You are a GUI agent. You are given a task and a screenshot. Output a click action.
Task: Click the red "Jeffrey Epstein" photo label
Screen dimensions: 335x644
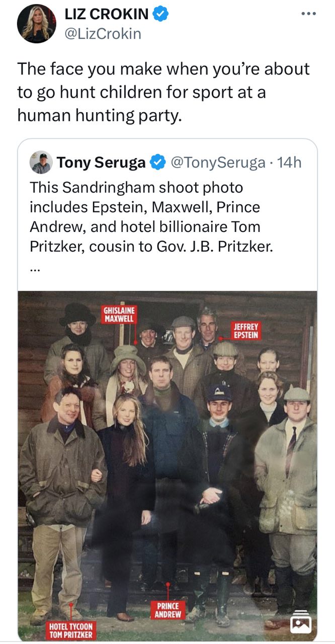(x=246, y=331)
